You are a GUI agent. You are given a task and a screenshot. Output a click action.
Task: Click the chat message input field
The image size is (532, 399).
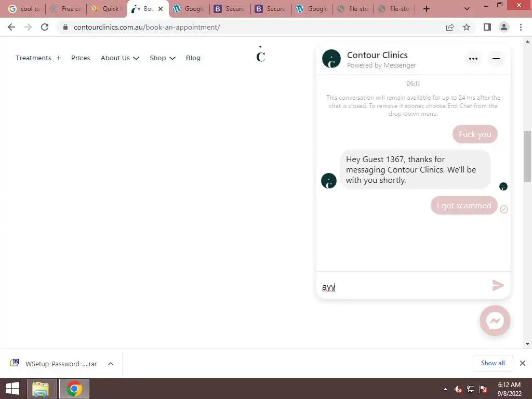(404, 287)
